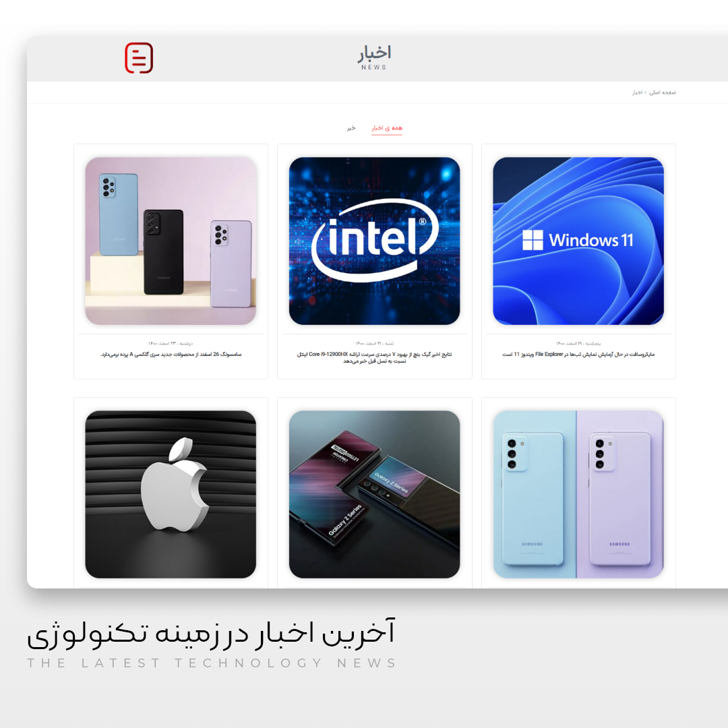Click the red site logo icon
Viewport: 728px width, 728px height.
coord(139,58)
